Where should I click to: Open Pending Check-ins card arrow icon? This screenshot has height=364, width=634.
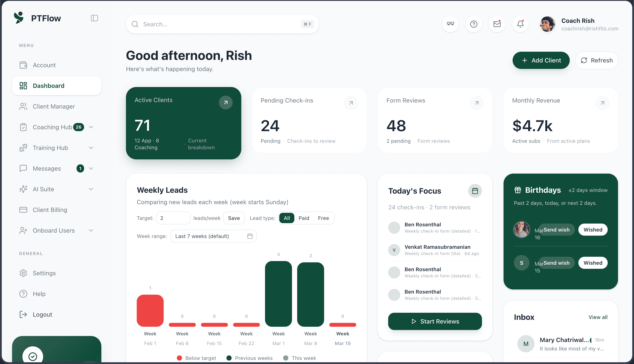351,103
